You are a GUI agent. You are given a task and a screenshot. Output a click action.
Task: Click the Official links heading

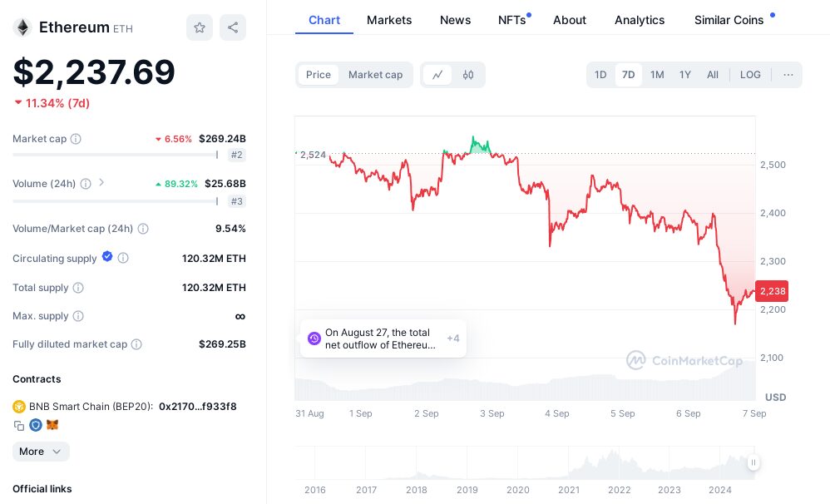(42, 489)
